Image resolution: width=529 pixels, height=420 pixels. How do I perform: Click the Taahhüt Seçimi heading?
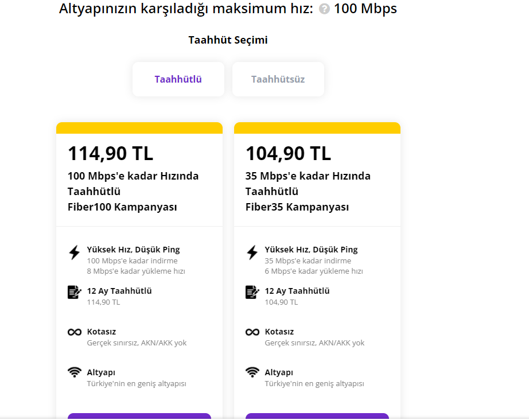227,40
